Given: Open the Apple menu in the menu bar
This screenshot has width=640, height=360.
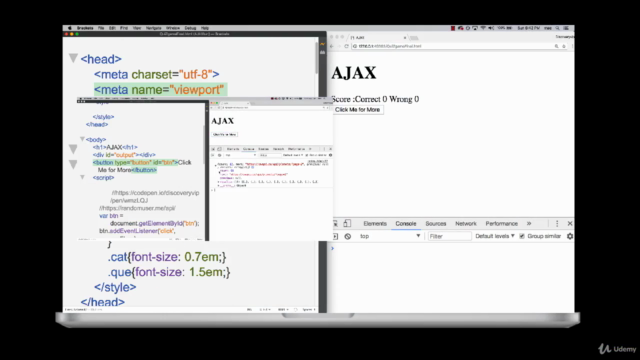Looking at the screenshot, I should (x=69, y=28).
